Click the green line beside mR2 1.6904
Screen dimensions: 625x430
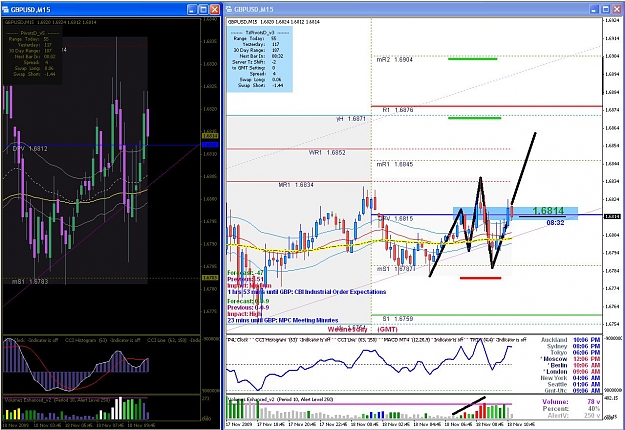[472, 59]
